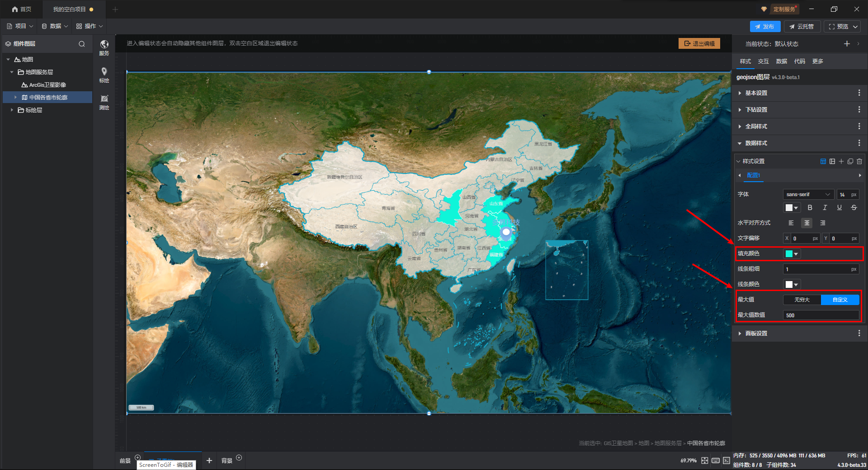Click the 云托管 cloud hosting button
The height and width of the screenshot is (470, 868).
[802, 27]
